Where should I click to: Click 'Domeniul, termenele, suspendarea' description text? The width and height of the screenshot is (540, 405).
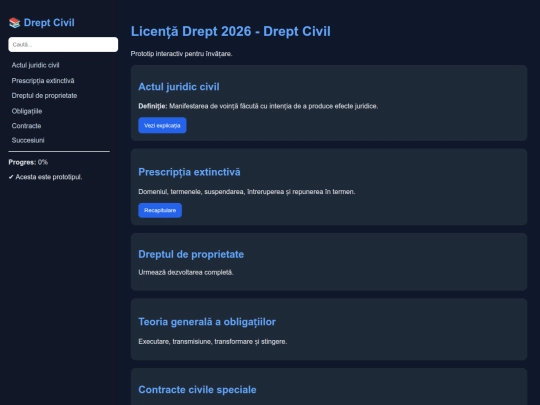tap(247, 191)
